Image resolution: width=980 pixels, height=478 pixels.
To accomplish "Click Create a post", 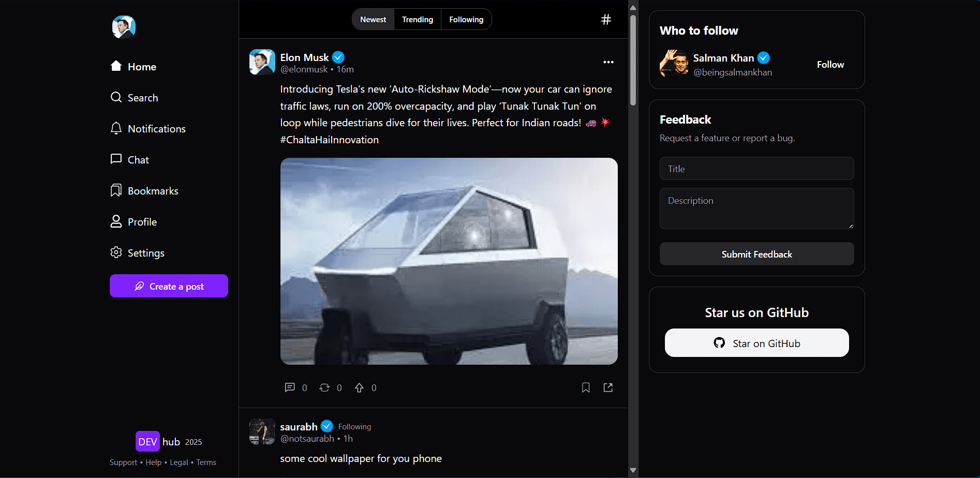I will coord(169,286).
